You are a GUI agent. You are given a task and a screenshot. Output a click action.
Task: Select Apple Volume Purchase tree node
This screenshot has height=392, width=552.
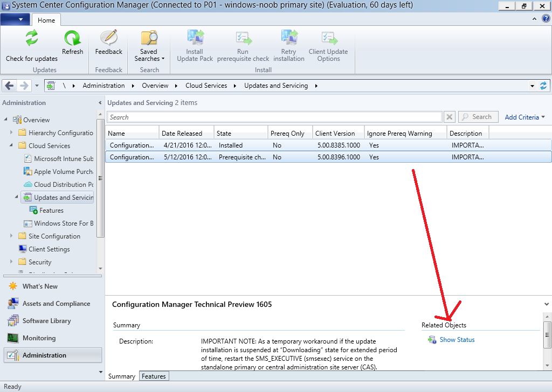coord(58,172)
